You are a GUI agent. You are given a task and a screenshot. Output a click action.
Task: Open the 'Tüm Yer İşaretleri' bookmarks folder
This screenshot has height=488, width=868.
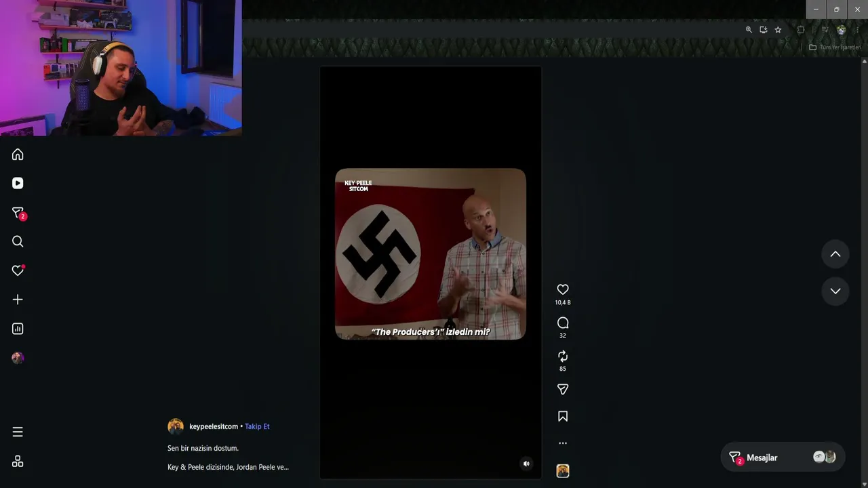[835, 47]
